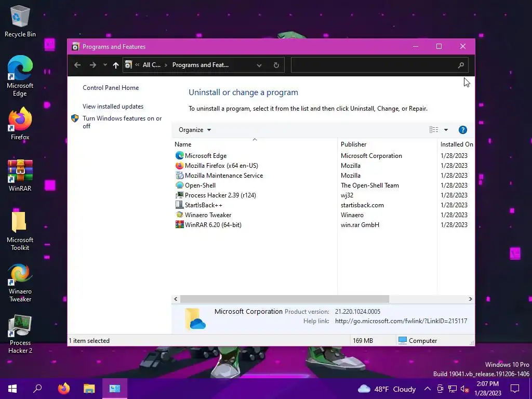
Task: Launch Winaero Tweaker desktop shortcut
Action: point(20,283)
